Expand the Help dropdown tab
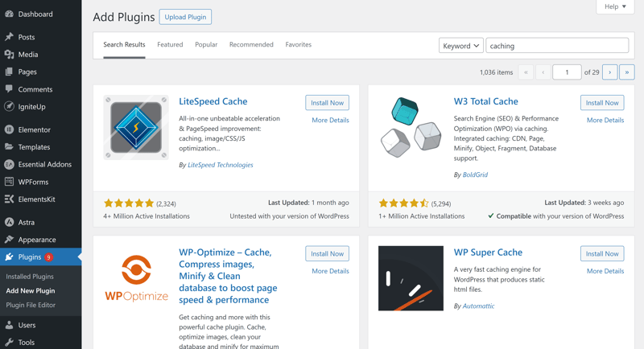This screenshot has width=644, height=349. tap(615, 6)
